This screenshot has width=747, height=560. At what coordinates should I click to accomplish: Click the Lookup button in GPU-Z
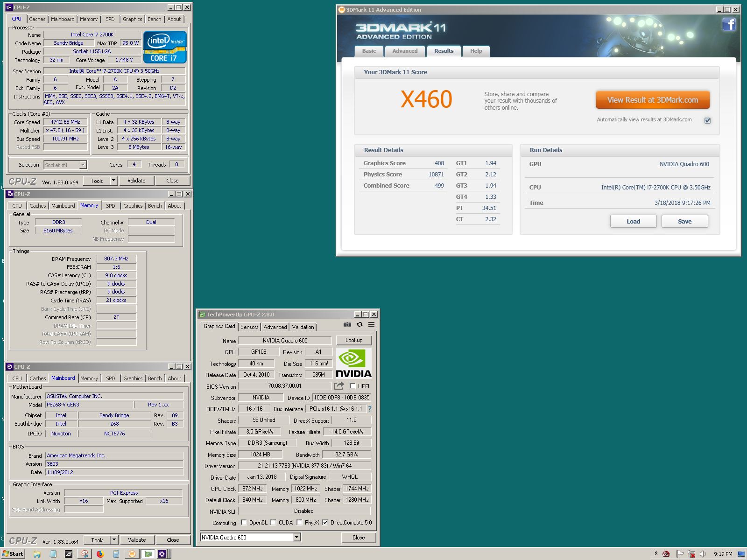coord(354,340)
